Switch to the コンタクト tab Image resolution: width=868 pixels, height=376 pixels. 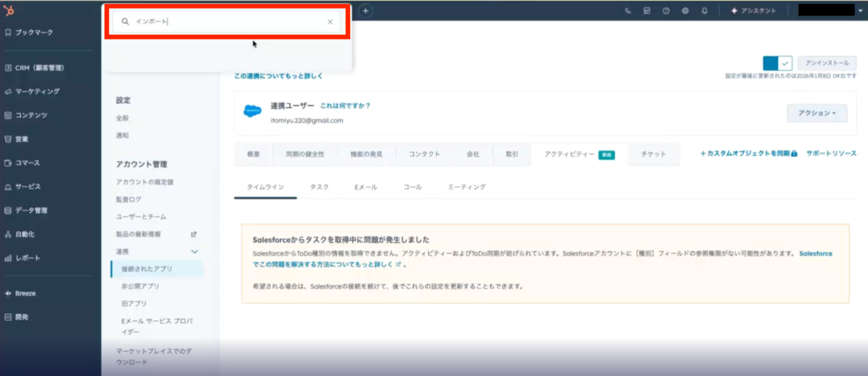click(424, 154)
